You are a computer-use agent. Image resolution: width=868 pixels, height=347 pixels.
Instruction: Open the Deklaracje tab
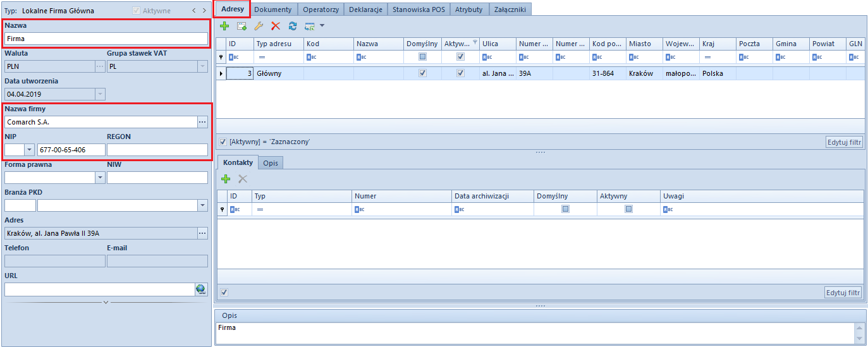(367, 9)
